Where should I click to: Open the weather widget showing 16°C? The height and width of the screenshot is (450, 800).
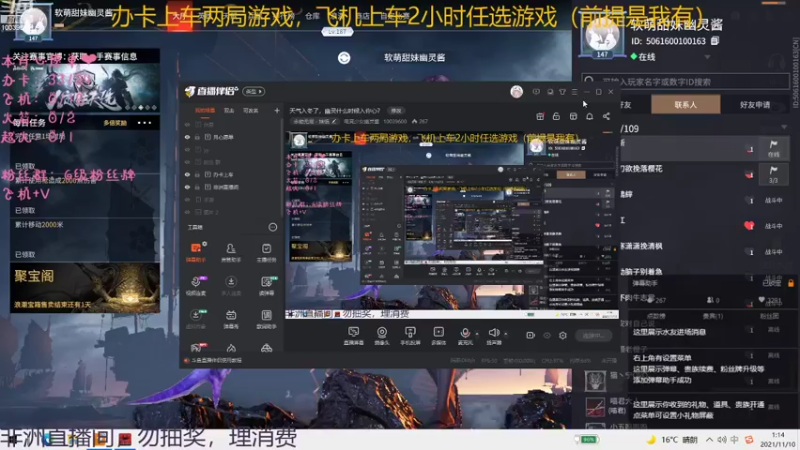(672, 439)
